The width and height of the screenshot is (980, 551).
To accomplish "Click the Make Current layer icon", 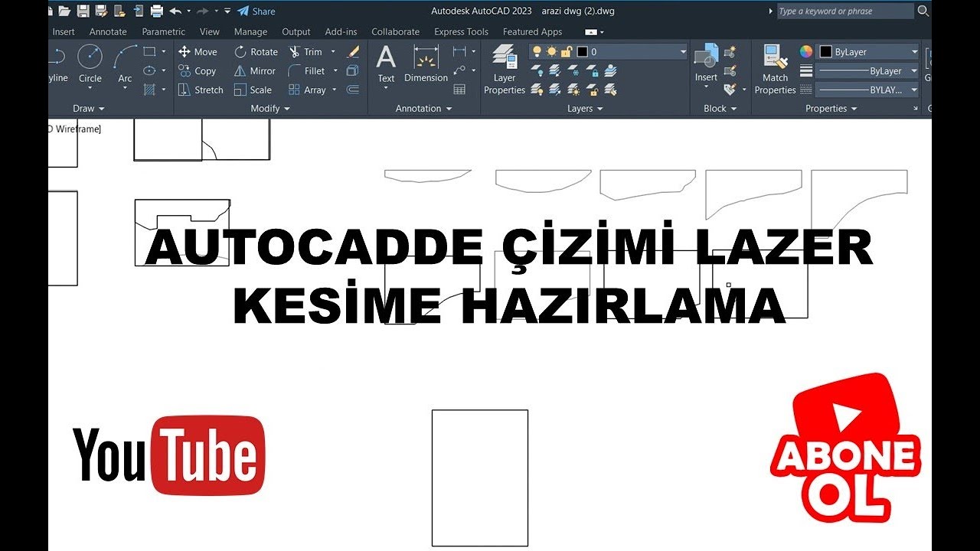I will [610, 70].
